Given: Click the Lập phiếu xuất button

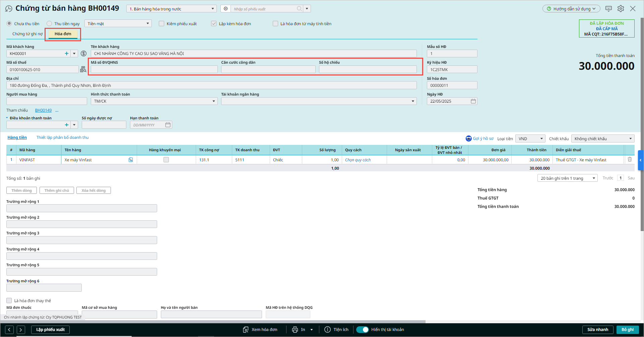Looking at the screenshot, I should click(51, 330).
